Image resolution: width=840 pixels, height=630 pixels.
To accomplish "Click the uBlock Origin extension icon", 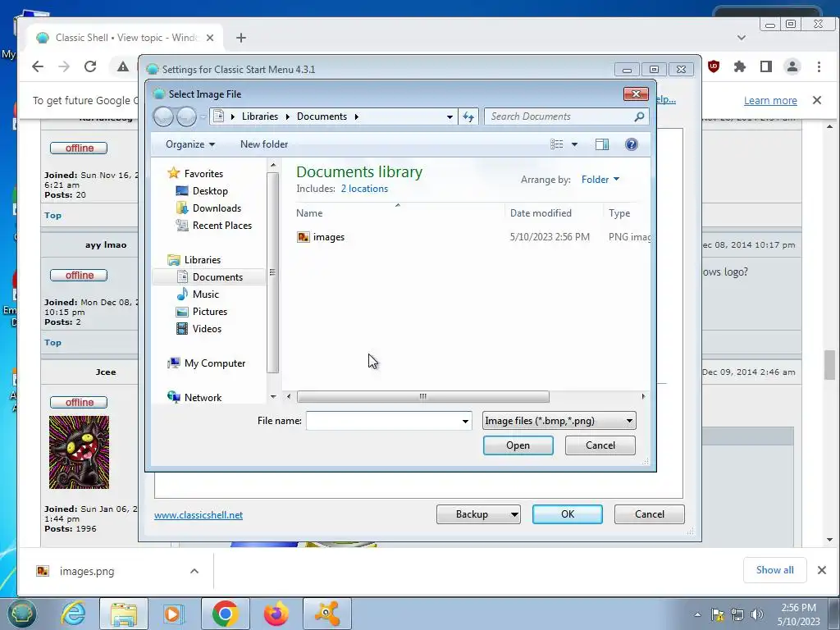I will 714,66.
